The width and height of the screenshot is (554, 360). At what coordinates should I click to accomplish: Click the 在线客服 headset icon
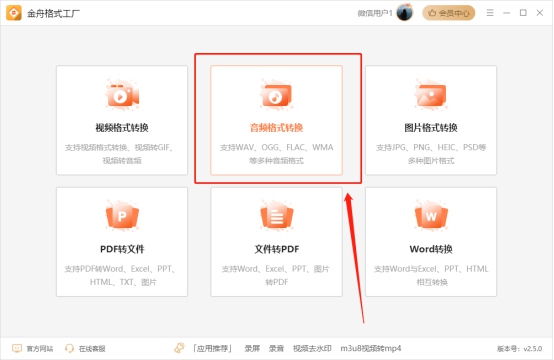click(x=69, y=348)
